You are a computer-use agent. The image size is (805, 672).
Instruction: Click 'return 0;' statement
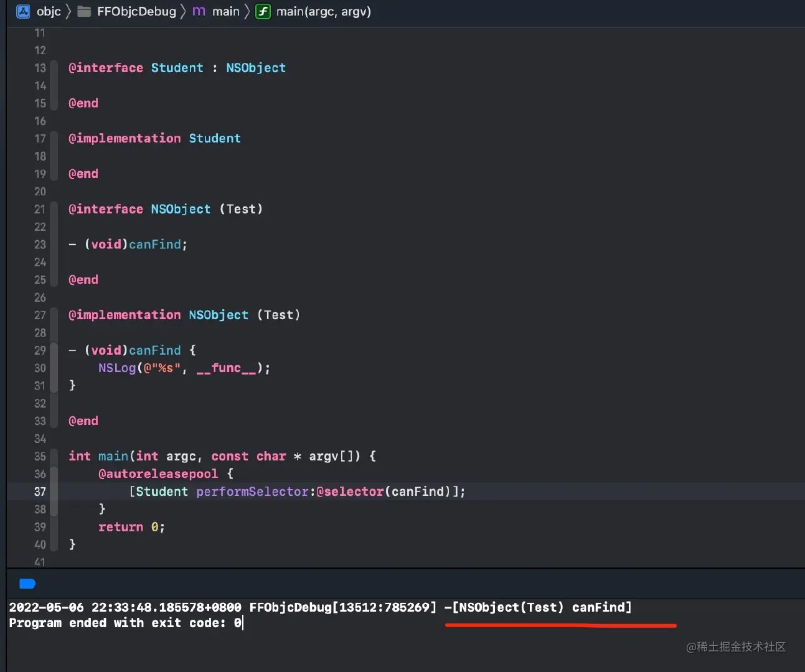[x=131, y=527]
